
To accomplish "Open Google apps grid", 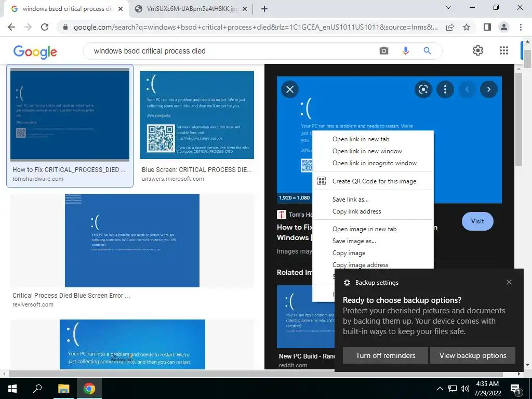I will tap(504, 50).
